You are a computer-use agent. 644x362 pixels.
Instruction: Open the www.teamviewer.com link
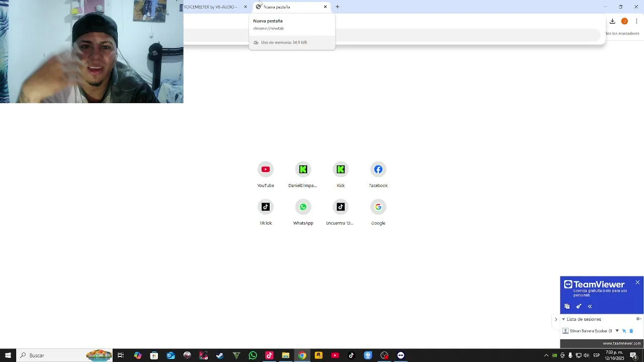point(622,343)
